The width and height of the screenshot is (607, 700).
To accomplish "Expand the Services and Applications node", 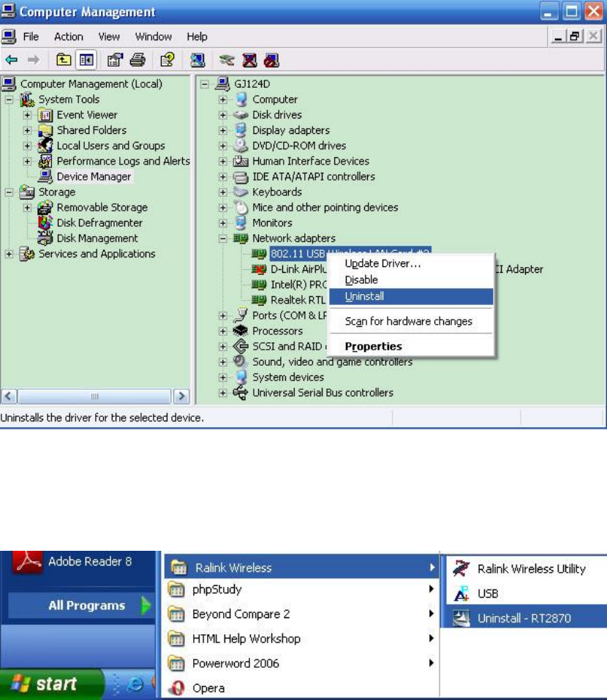I will 9,254.
